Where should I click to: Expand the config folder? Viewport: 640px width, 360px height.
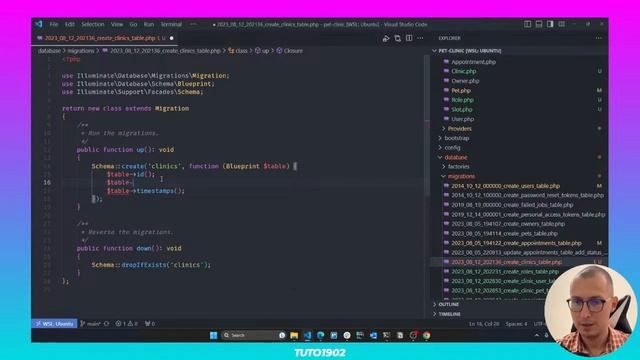pos(452,147)
